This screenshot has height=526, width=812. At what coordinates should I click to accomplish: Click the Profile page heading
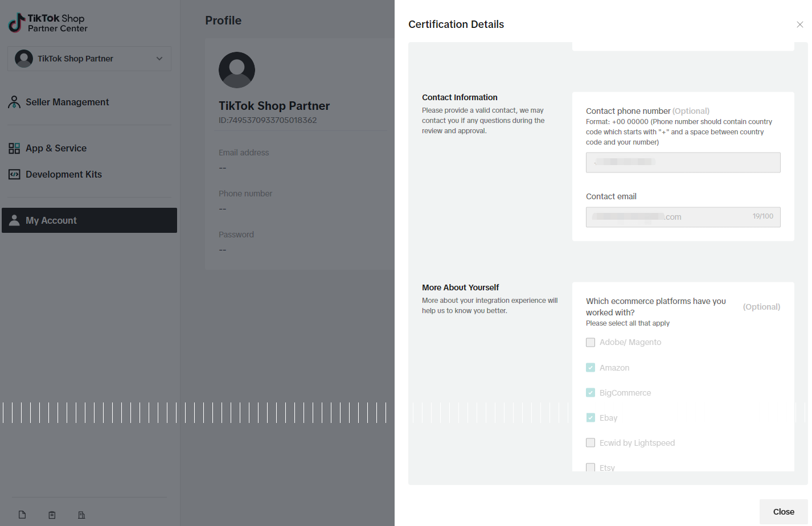(223, 20)
